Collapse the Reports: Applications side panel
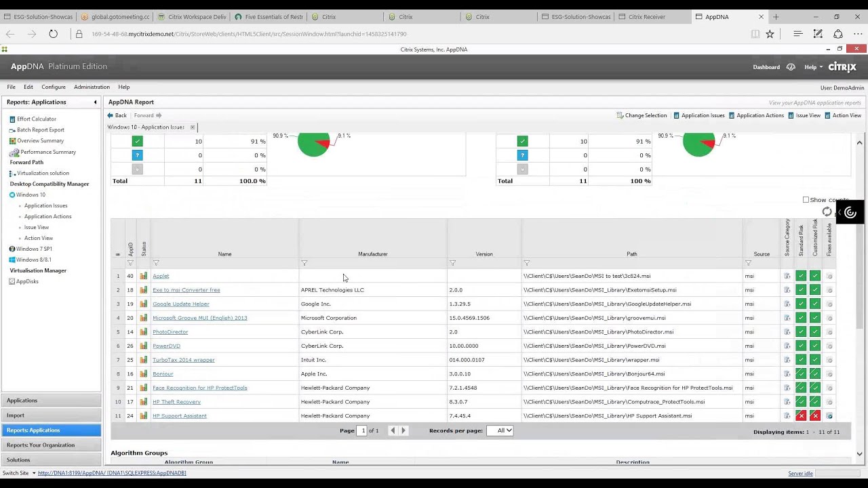The width and height of the screenshot is (868, 488). (95, 102)
